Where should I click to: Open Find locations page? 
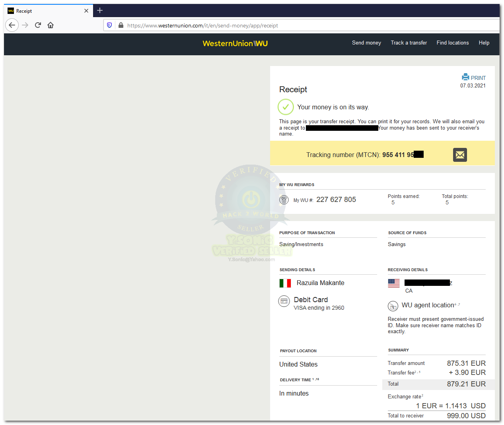[x=453, y=43]
